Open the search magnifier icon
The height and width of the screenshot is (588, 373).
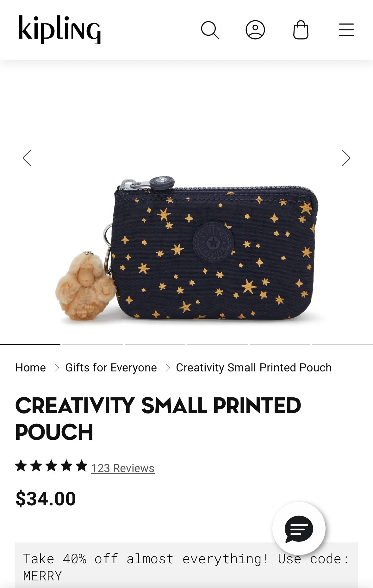coord(210,30)
